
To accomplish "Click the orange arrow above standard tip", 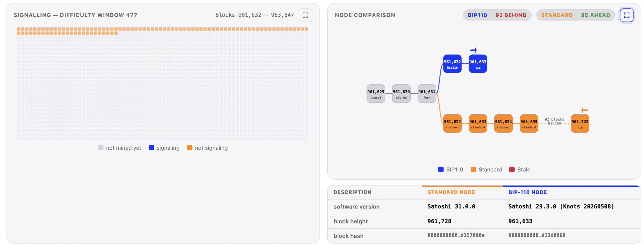I will [x=584, y=110].
